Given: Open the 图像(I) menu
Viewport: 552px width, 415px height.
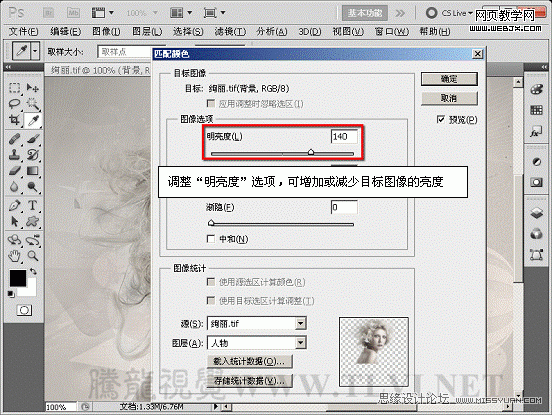Looking at the screenshot, I should (106, 32).
